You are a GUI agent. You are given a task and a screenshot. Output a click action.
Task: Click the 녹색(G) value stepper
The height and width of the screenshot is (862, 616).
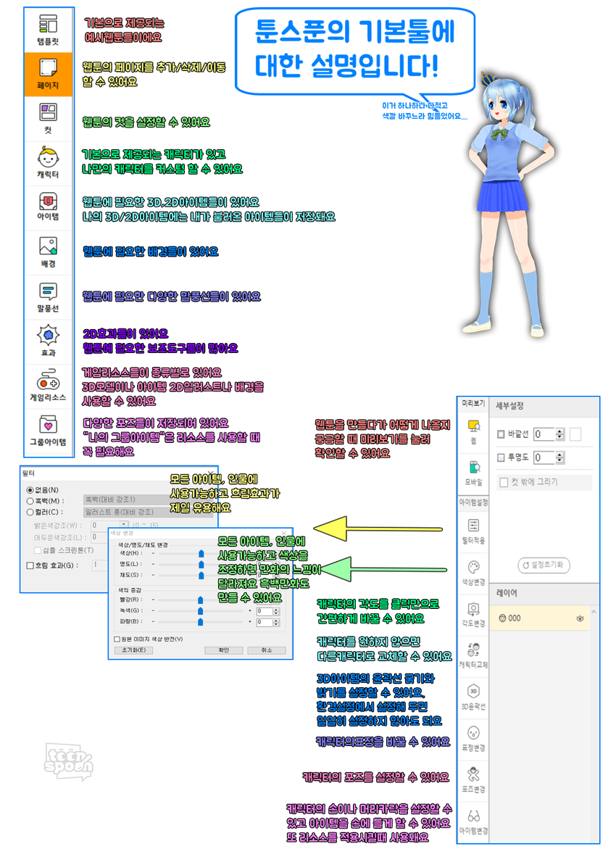coord(276,611)
